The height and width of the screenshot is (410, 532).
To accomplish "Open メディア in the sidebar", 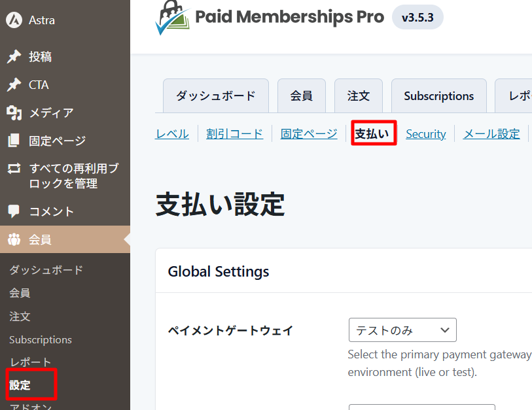I will [x=65, y=113].
